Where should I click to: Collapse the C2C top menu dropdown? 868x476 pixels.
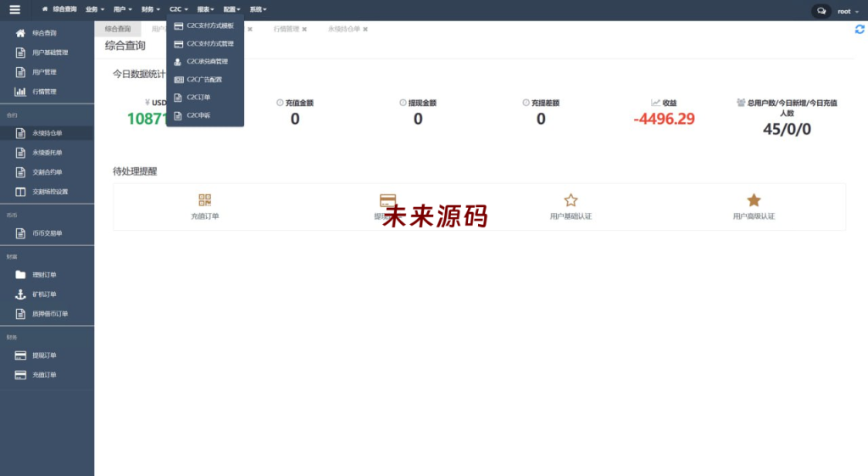point(179,9)
